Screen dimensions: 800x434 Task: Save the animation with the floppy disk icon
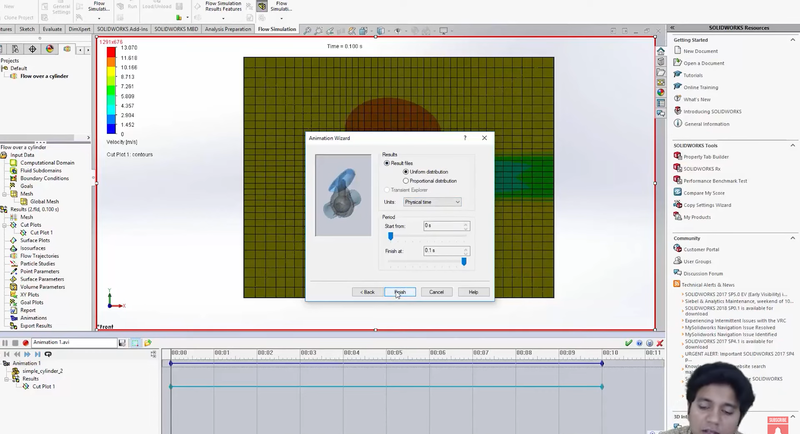point(122,343)
